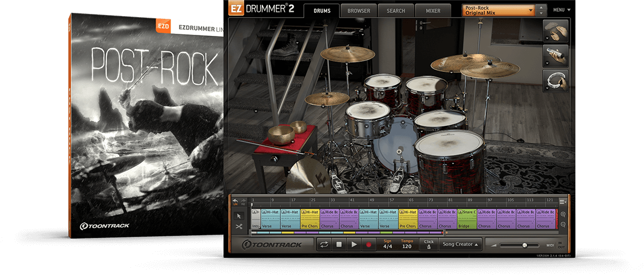Zoom out of the song track

tap(563, 224)
